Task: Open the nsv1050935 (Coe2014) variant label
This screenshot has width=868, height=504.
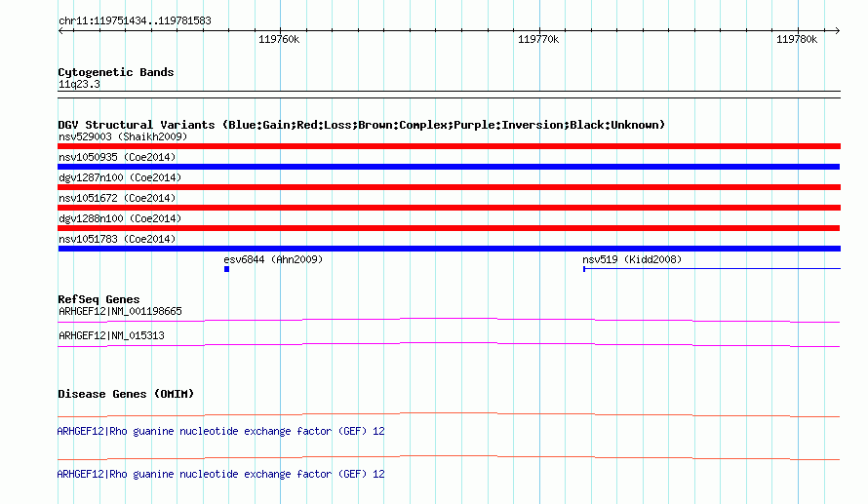Action: point(117,157)
